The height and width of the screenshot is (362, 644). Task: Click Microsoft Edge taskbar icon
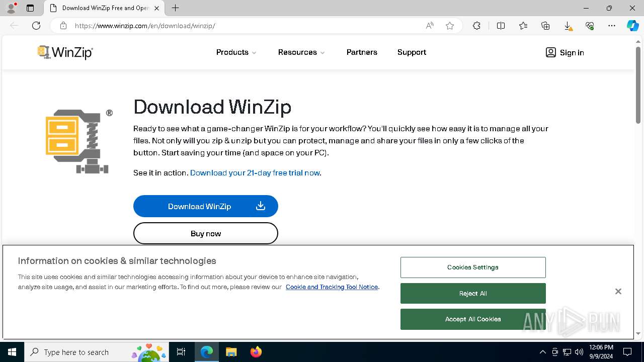(x=207, y=352)
